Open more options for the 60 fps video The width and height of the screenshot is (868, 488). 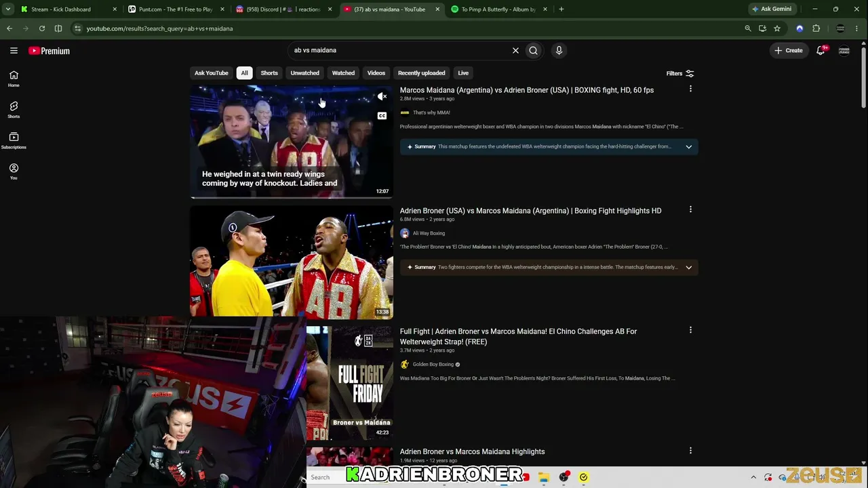pos(690,89)
